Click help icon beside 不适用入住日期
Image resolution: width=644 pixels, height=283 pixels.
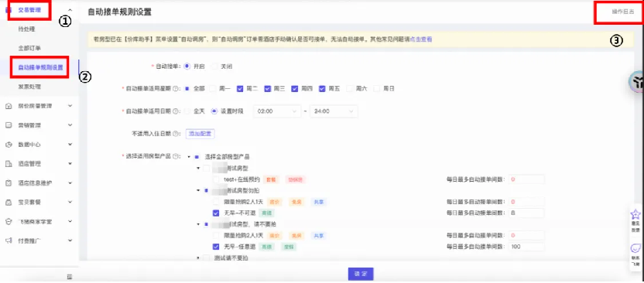tap(176, 134)
